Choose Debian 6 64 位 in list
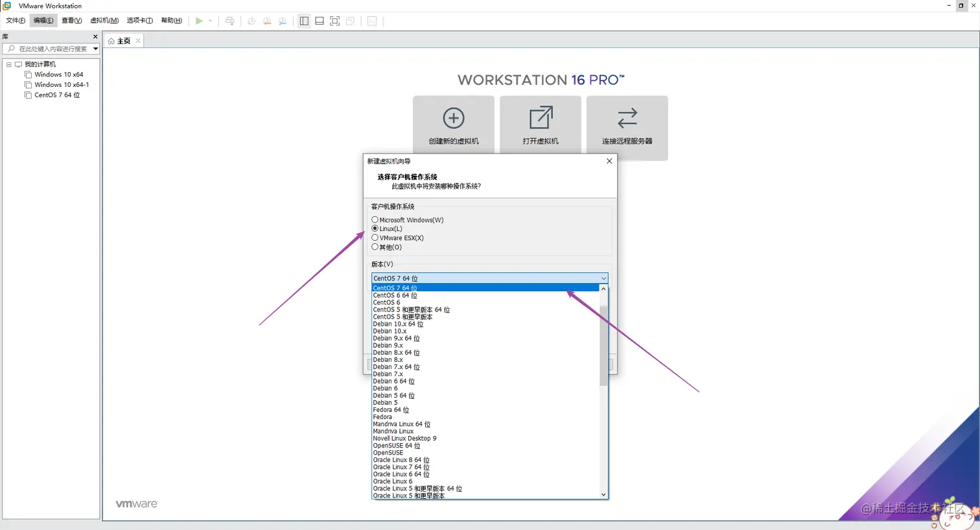 point(485,381)
